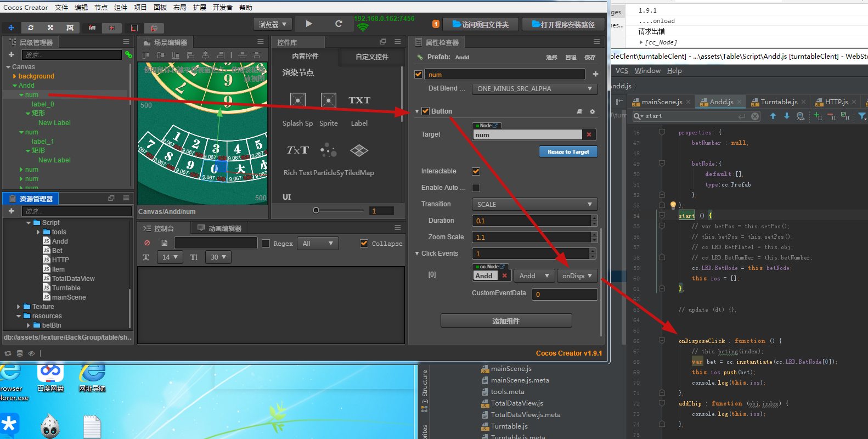Open the Button component gear settings

click(593, 111)
